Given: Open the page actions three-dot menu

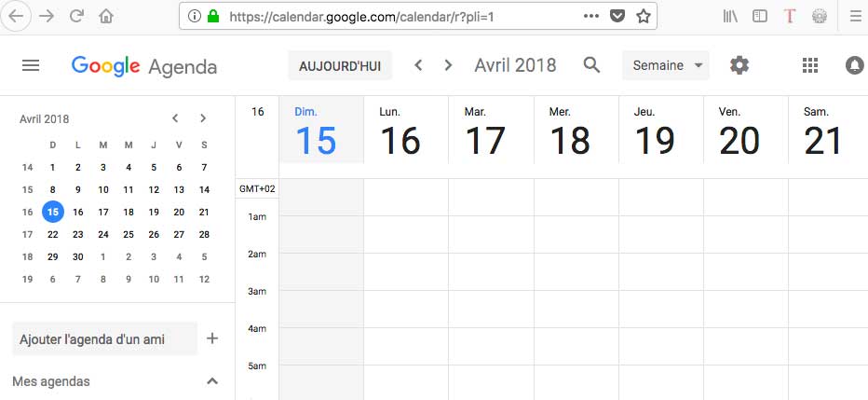Looking at the screenshot, I should click(x=591, y=17).
